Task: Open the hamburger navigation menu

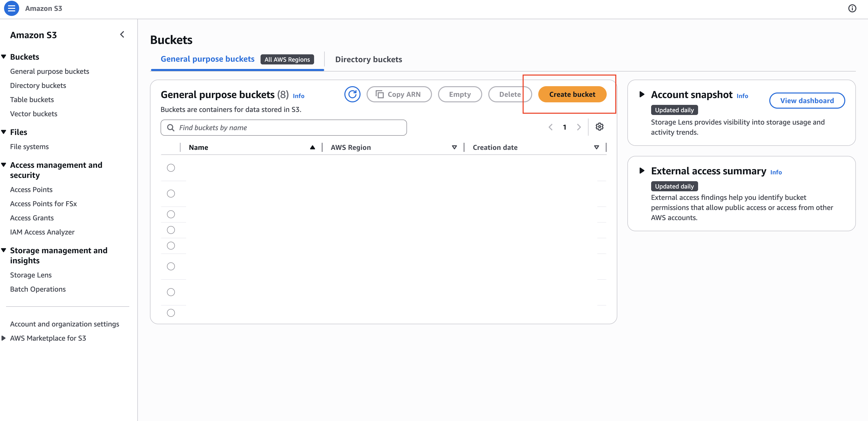Action: pos(11,8)
